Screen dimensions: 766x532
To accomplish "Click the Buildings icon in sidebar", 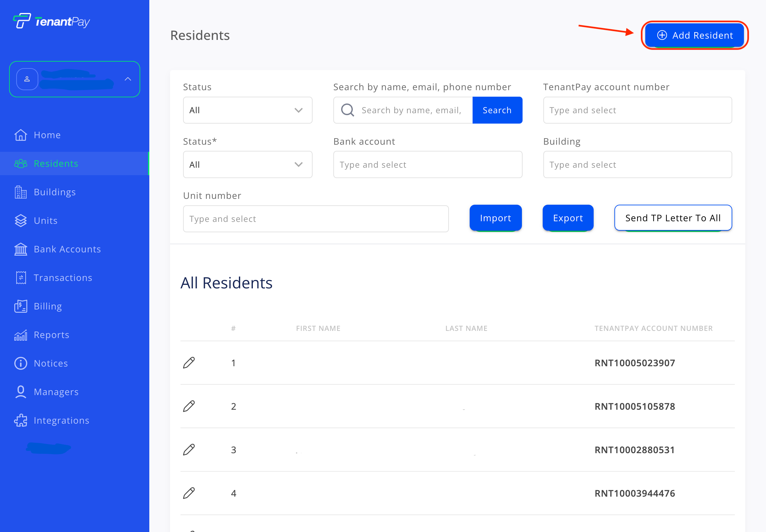I will pyautogui.click(x=21, y=192).
